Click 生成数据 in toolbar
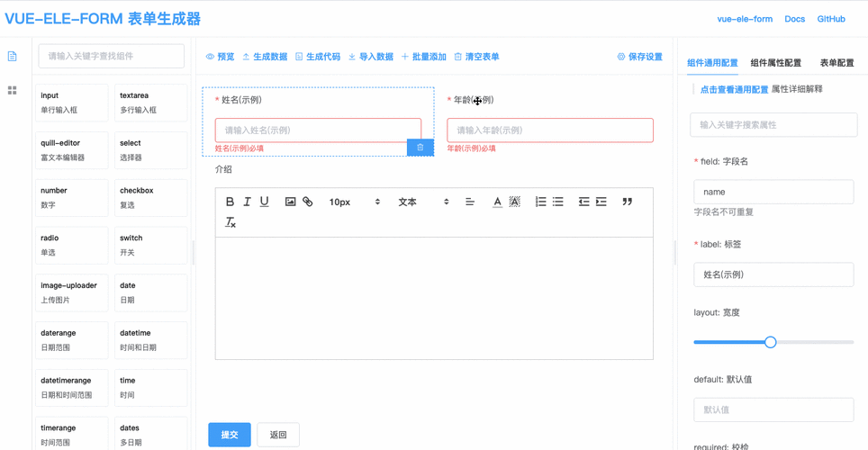The height and width of the screenshot is (450, 868). click(265, 57)
